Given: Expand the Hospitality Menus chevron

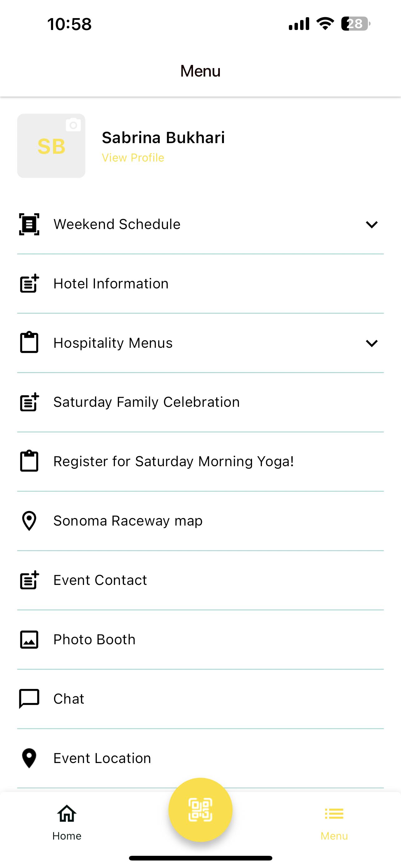Looking at the screenshot, I should point(372,343).
